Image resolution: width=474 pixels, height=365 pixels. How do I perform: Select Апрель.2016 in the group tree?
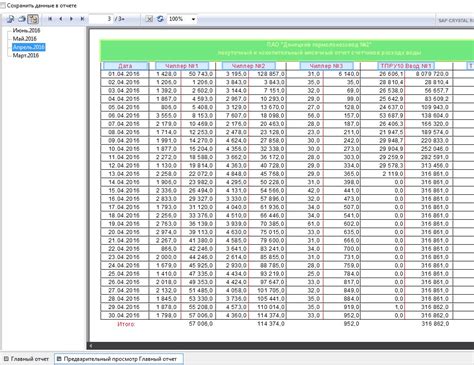click(x=29, y=47)
